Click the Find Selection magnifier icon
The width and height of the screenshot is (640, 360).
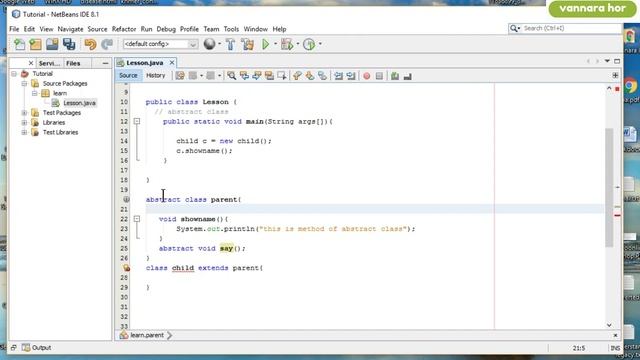(x=231, y=76)
